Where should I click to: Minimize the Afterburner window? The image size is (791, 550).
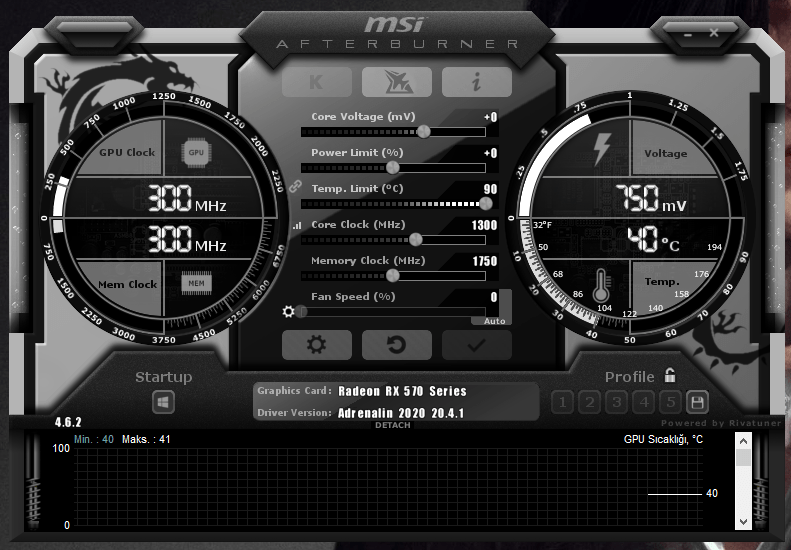tap(688, 35)
